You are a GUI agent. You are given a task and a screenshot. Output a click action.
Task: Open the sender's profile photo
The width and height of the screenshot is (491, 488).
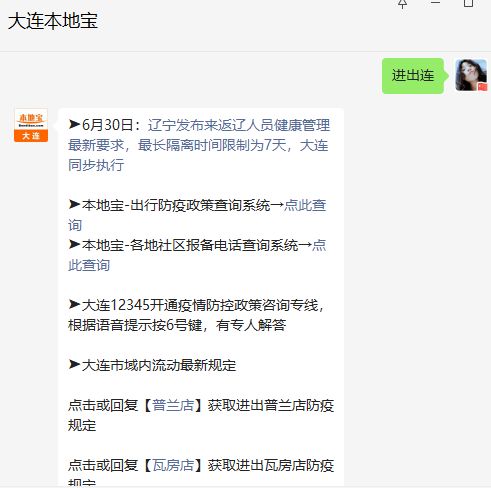[471, 75]
